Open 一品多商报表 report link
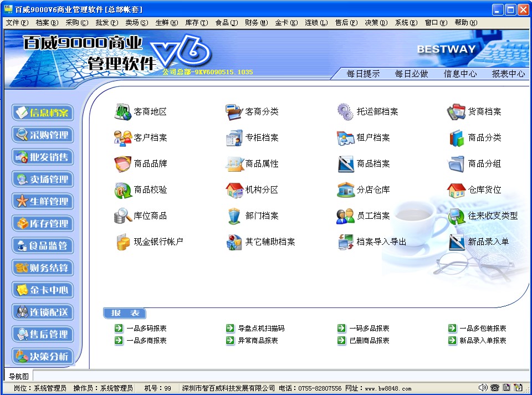This screenshot has width=532, height=395. pyautogui.click(x=146, y=340)
